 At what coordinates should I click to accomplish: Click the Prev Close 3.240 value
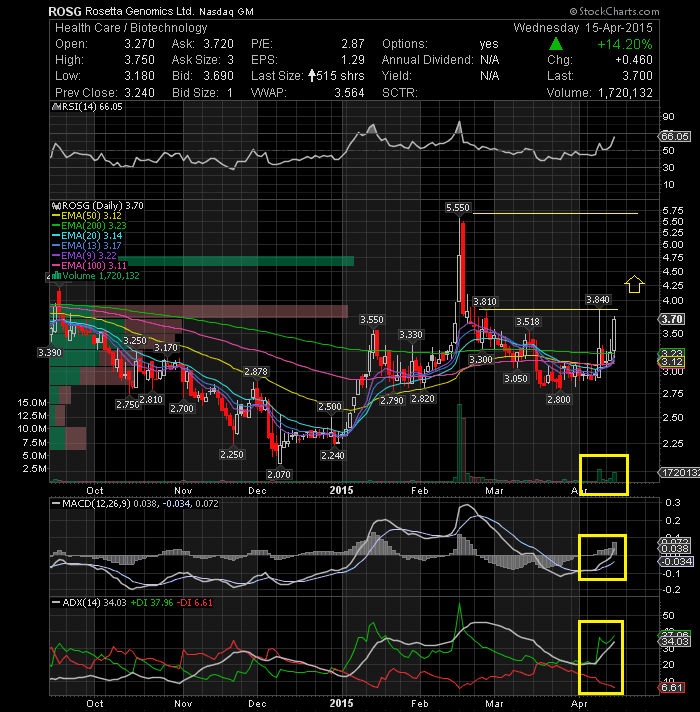139,93
